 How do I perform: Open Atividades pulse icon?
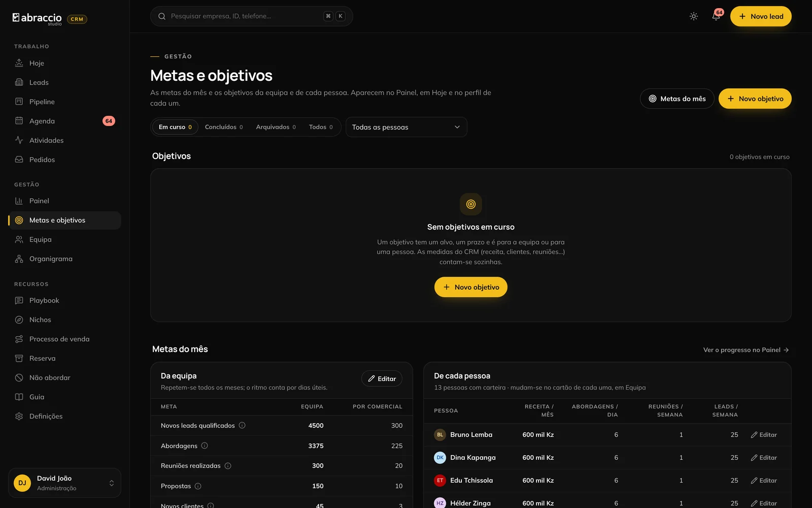(x=19, y=140)
